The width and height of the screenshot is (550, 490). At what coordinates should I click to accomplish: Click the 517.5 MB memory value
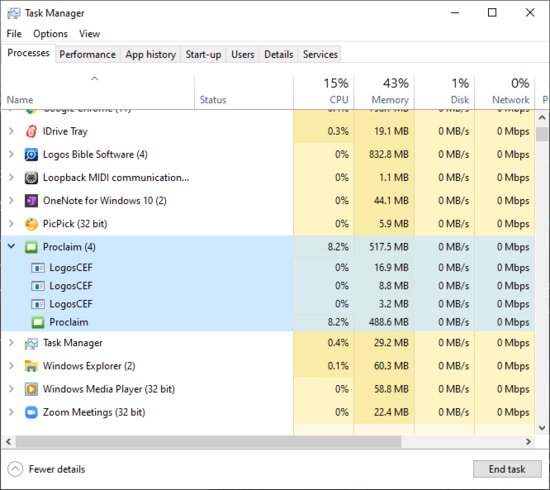(389, 247)
